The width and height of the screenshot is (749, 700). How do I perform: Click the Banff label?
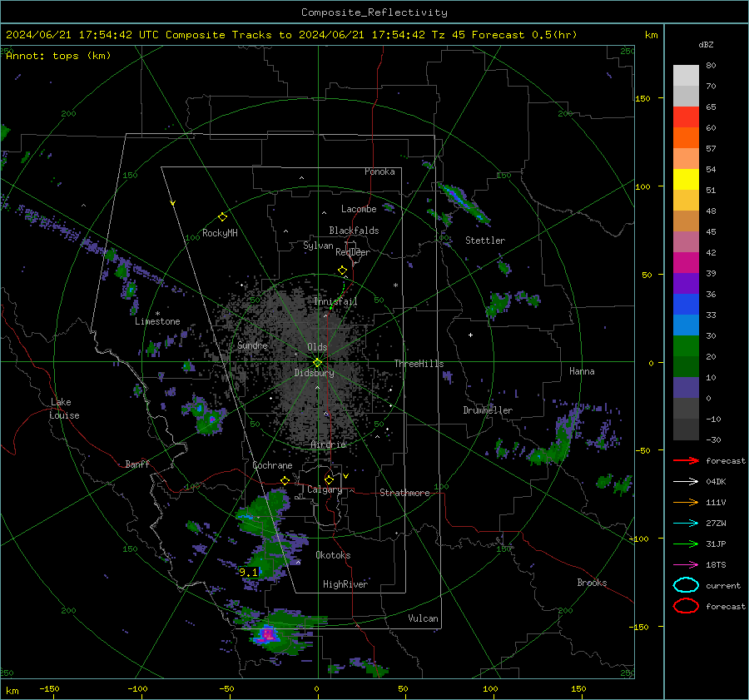(137, 464)
